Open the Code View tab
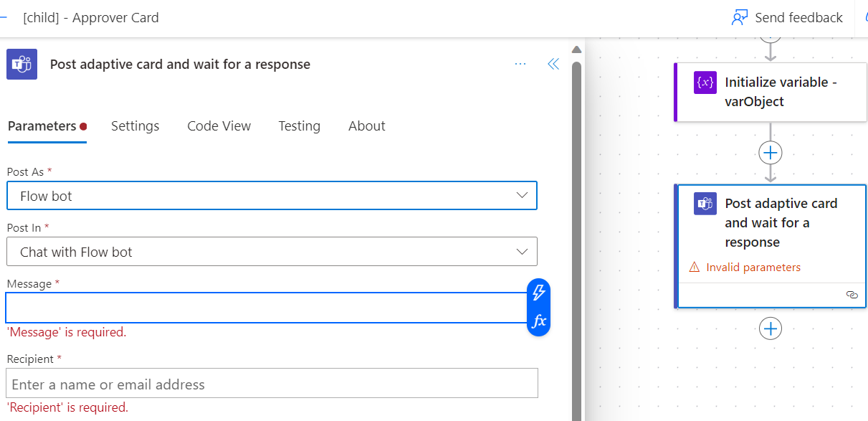Image resolution: width=868 pixels, height=421 pixels. [219, 126]
